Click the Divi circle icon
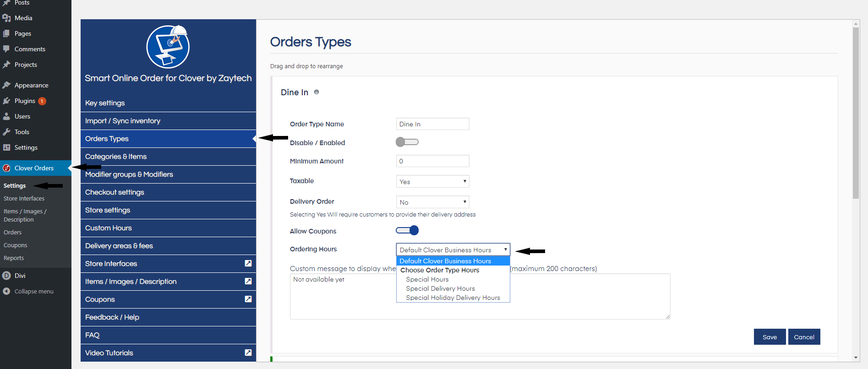The image size is (868, 369). point(6,276)
